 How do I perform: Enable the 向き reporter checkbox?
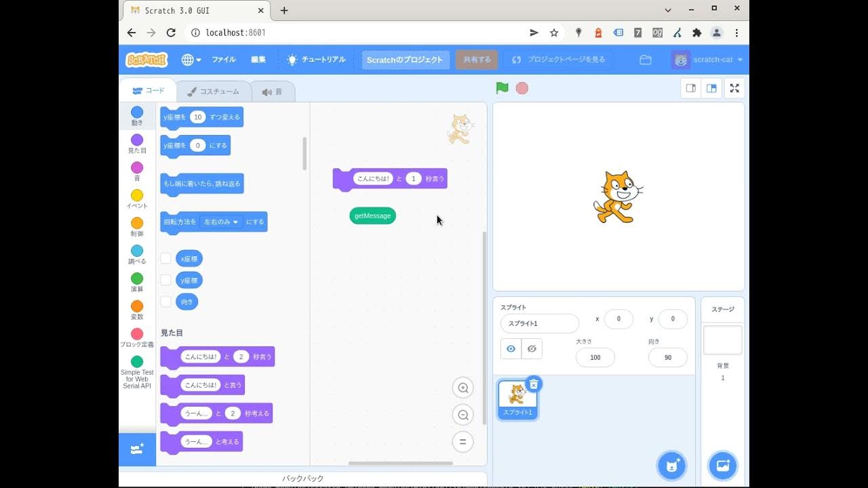point(165,302)
